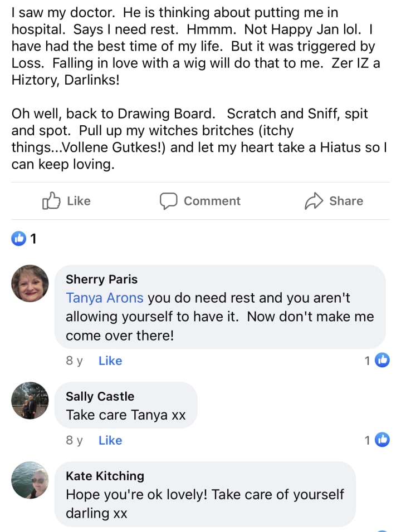Tap the Comment speech bubble icon
The image size is (401, 532).
[x=168, y=201]
